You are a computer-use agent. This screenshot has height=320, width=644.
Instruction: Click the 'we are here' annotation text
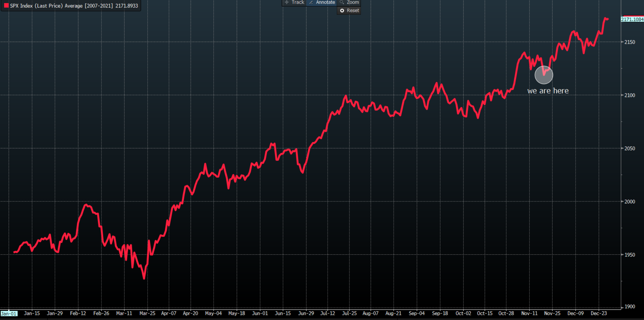548,91
